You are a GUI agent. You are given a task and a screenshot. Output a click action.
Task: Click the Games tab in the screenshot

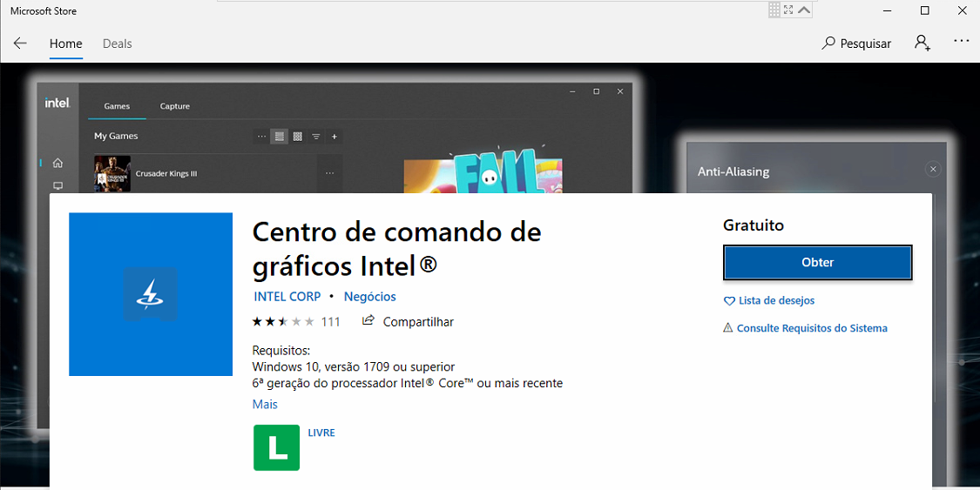pyautogui.click(x=117, y=106)
